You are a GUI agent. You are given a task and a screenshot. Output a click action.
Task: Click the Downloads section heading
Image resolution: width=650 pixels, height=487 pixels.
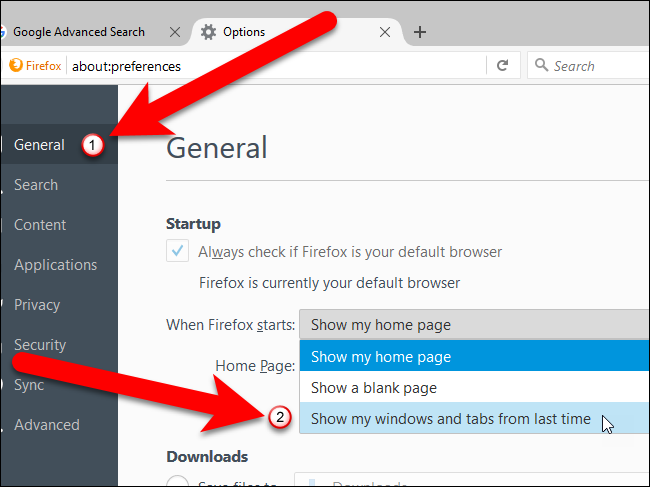[207, 456]
